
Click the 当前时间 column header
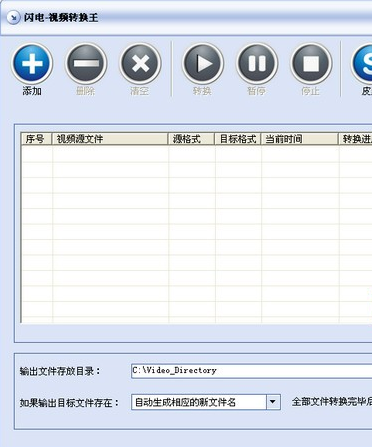click(299, 139)
